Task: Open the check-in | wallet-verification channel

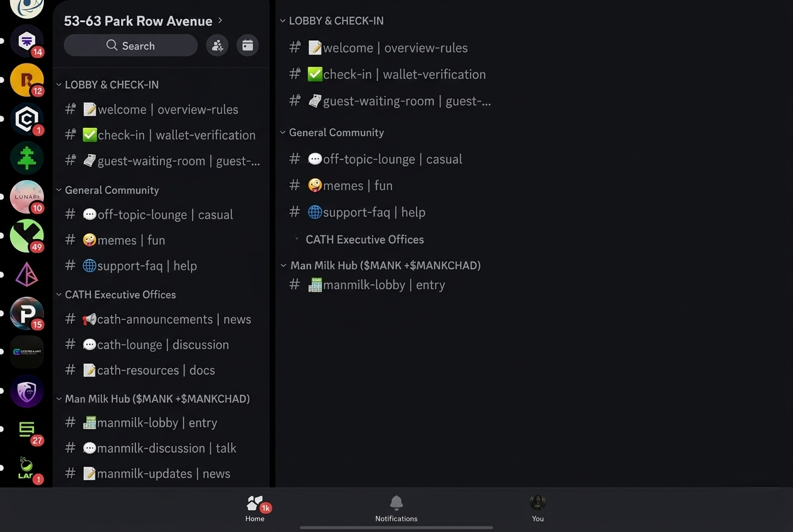Action: (x=162, y=135)
